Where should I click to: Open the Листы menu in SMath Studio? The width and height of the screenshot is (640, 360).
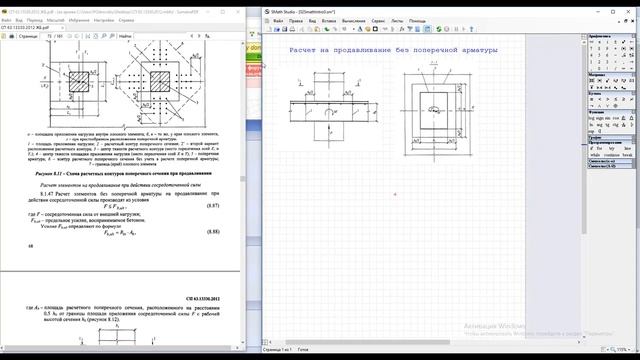coord(397,20)
